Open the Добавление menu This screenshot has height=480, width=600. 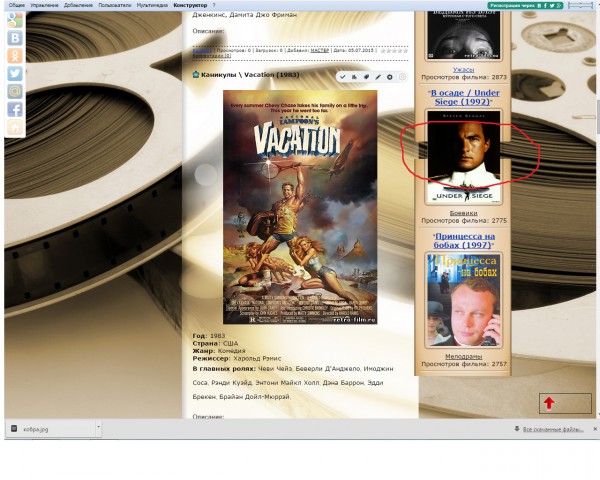pyautogui.click(x=78, y=5)
